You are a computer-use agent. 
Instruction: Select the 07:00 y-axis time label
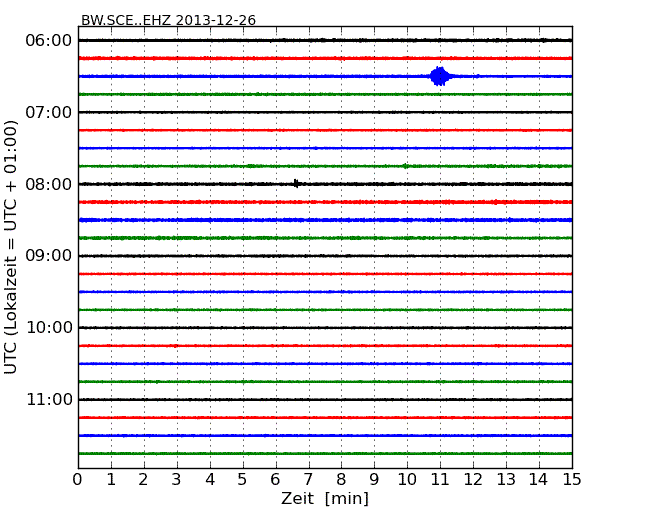48,112
